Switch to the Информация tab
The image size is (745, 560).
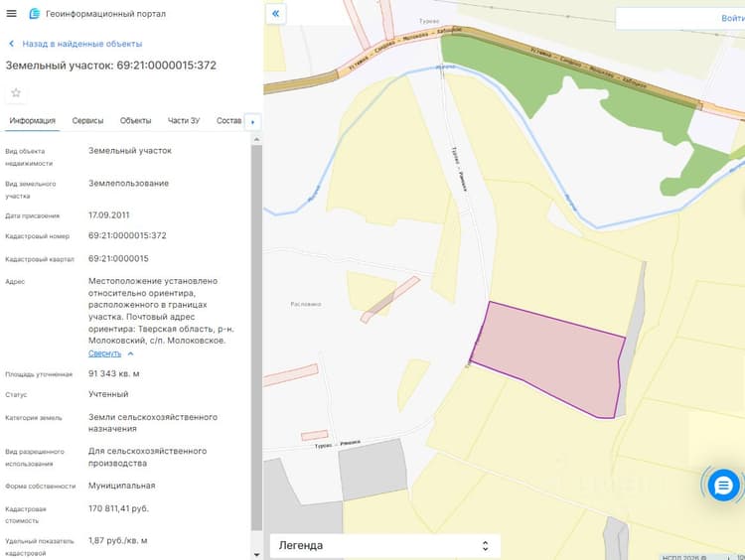pos(33,121)
